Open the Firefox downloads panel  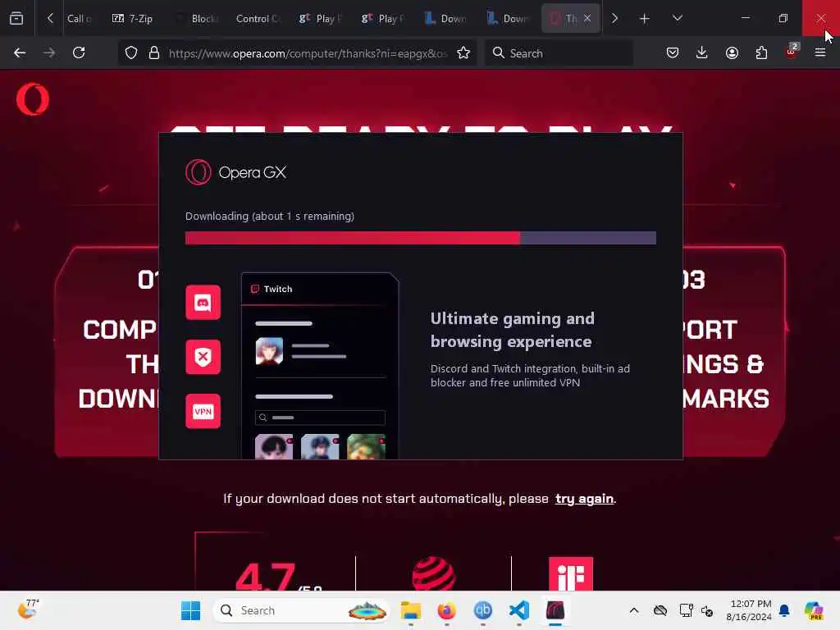tap(702, 52)
